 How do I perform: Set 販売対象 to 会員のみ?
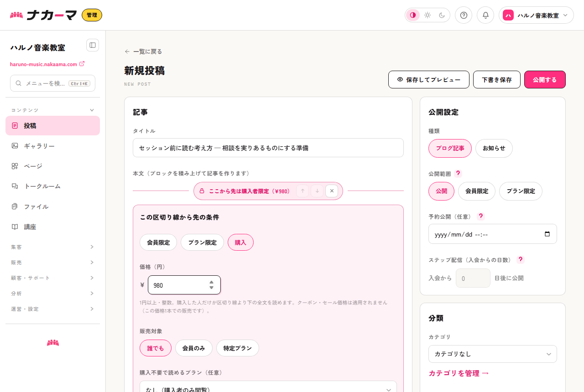(194, 348)
